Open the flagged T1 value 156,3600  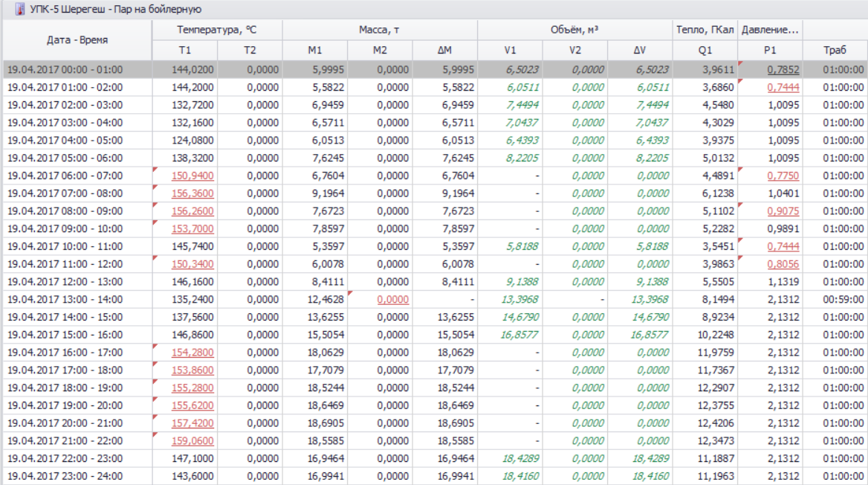(x=192, y=193)
